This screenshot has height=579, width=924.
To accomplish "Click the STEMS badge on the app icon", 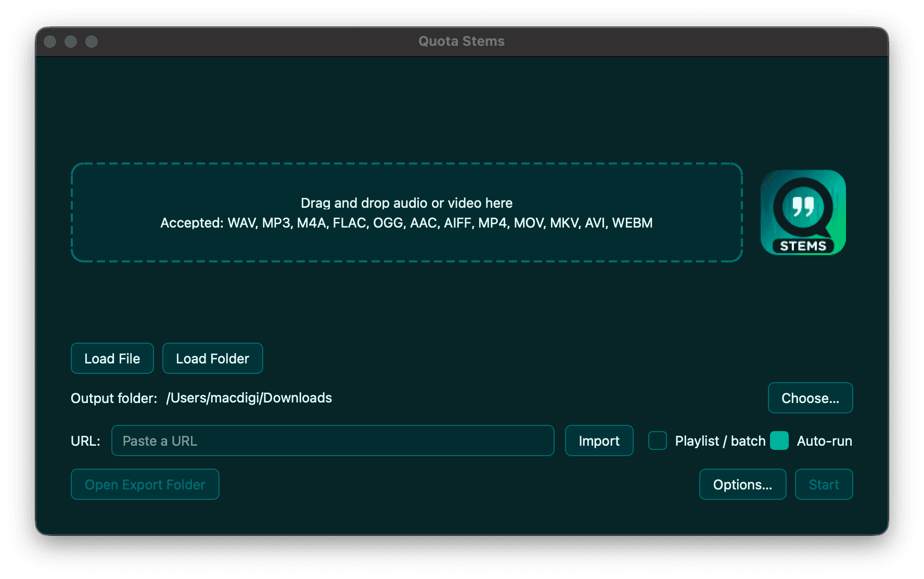I will (x=803, y=247).
